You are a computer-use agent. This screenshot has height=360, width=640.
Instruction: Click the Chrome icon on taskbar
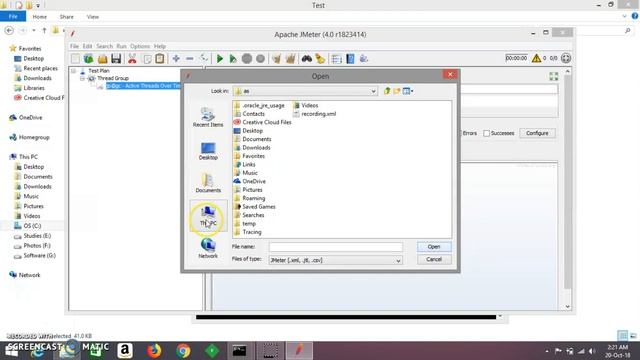[183, 351]
